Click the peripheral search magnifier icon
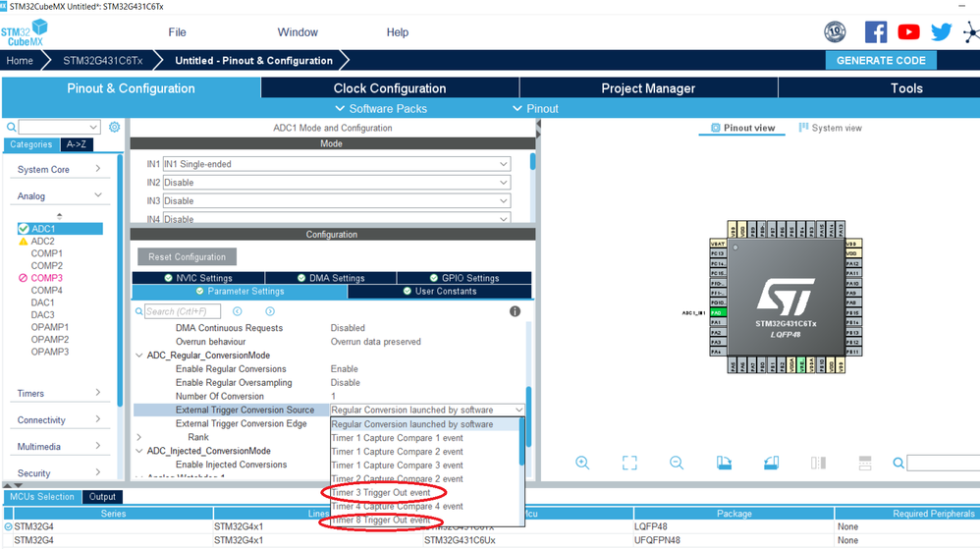This screenshot has width=980, height=549. tap(11, 127)
